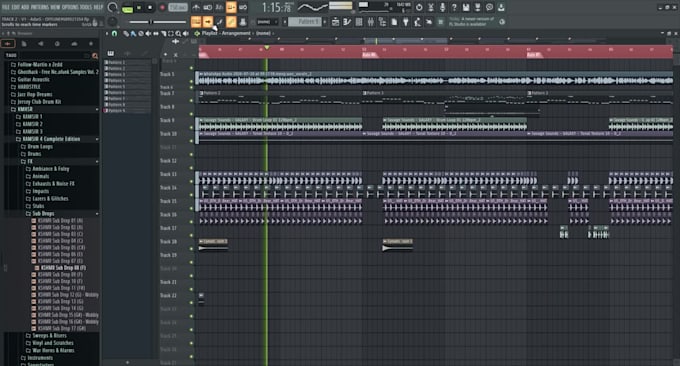Click the tempo BPM display
This screenshot has height=366, width=680.
click(x=178, y=7)
